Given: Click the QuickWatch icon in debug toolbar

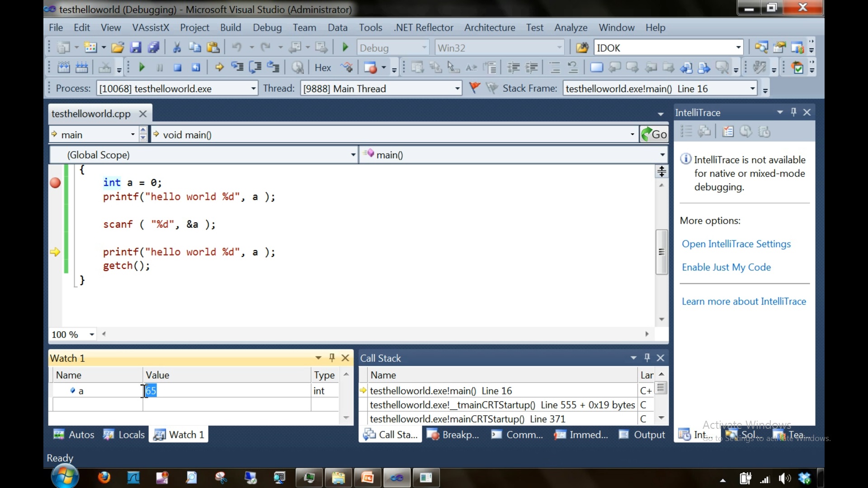Looking at the screenshot, I should click(297, 68).
